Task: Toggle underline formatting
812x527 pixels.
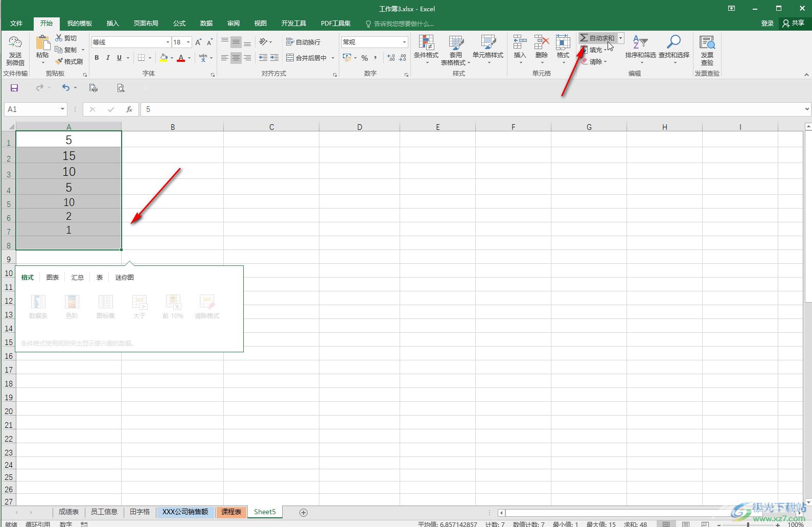Action: [x=119, y=58]
